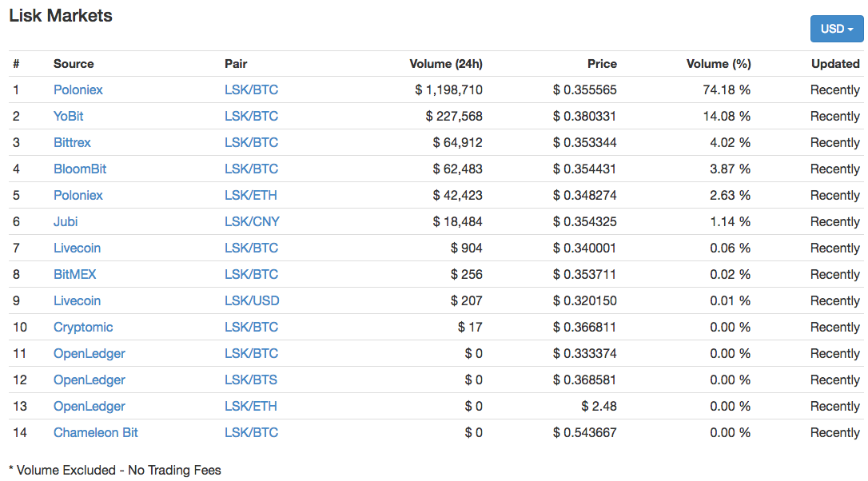Select the $ 2.48 price value

click(599, 406)
